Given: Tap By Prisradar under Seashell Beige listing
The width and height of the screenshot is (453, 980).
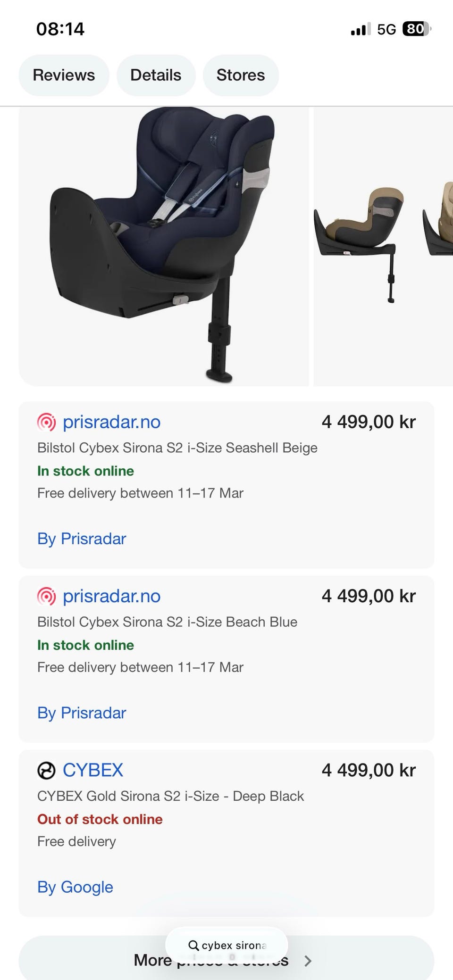Looking at the screenshot, I should click(x=82, y=539).
